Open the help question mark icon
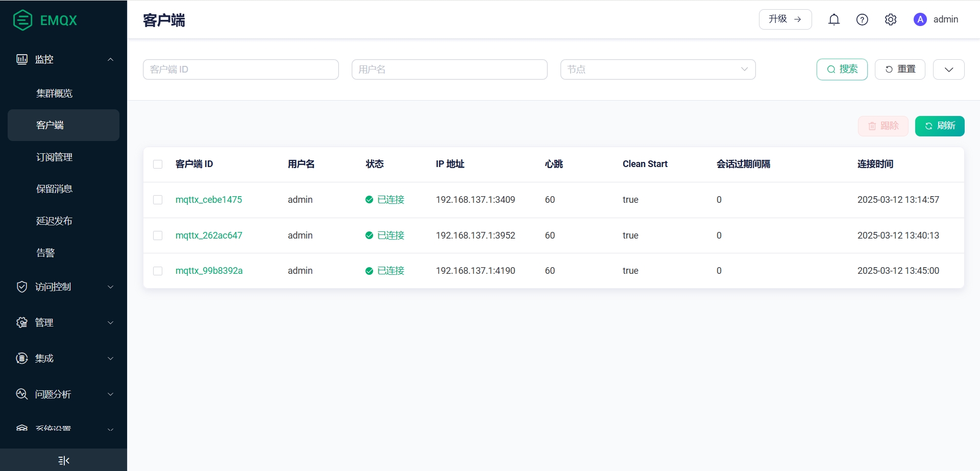Image resolution: width=980 pixels, height=471 pixels. (862, 19)
